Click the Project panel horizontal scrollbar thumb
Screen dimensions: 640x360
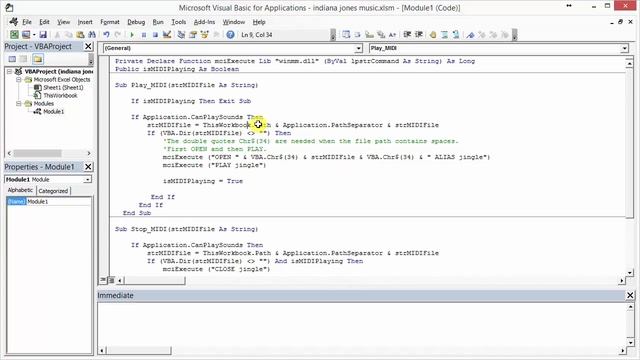[x=37, y=153]
